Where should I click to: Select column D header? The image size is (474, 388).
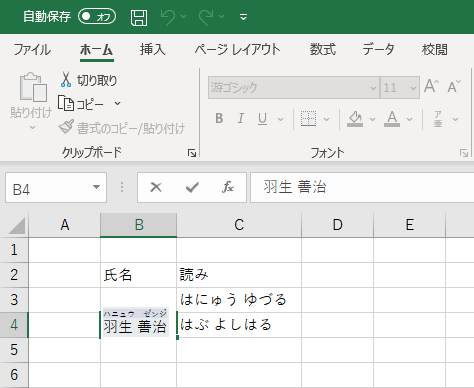coord(338,225)
